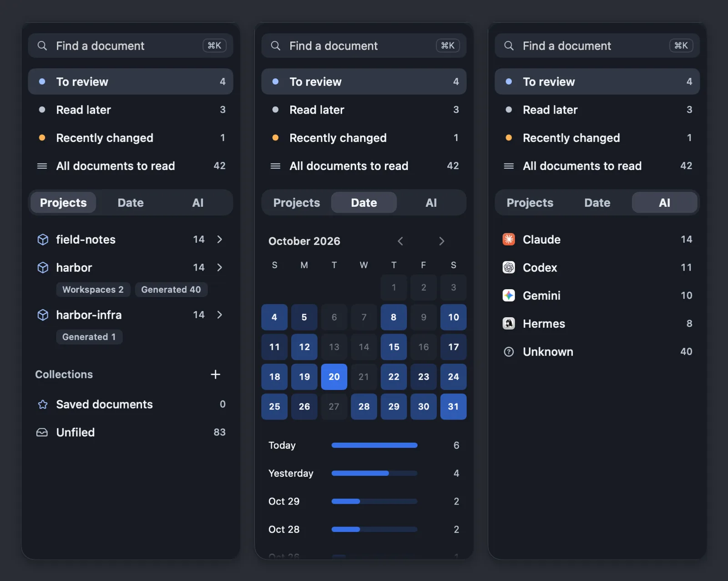Open AI tab in middle panel
Screen dimensions: 728x581
click(431, 202)
